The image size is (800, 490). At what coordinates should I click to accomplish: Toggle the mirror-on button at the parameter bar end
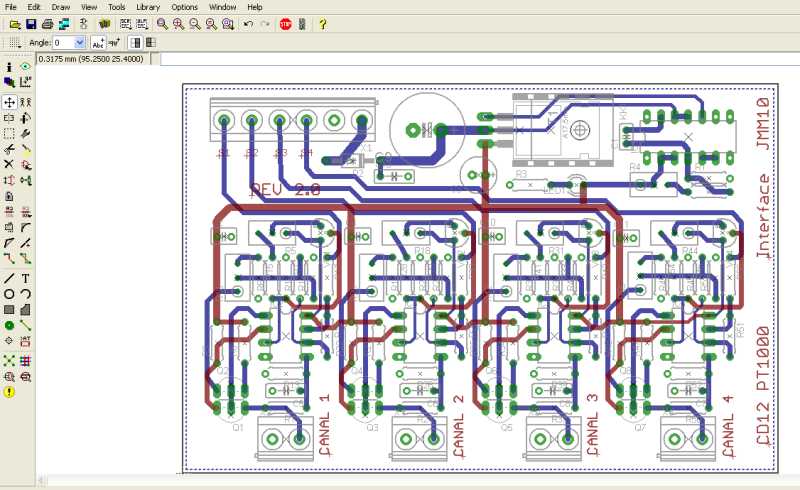150,43
